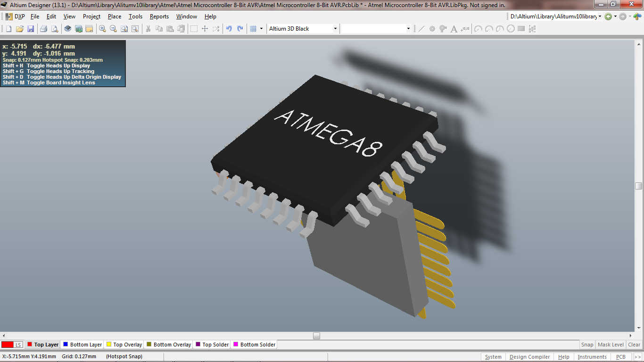Image resolution: width=644 pixels, height=362 pixels.
Task: Click the Bottom Layer blue color square
Action: [x=66, y=345]
